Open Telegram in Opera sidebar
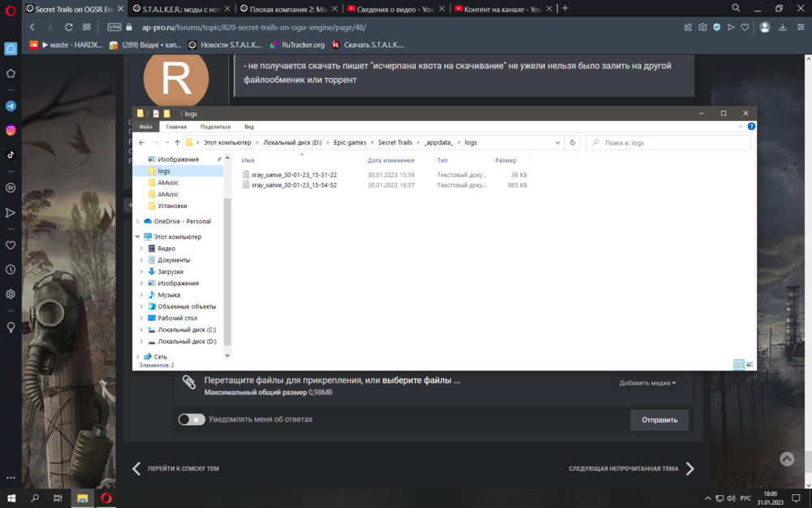The height and width of the screenshot is (508, 812). [x=11, y=106]
